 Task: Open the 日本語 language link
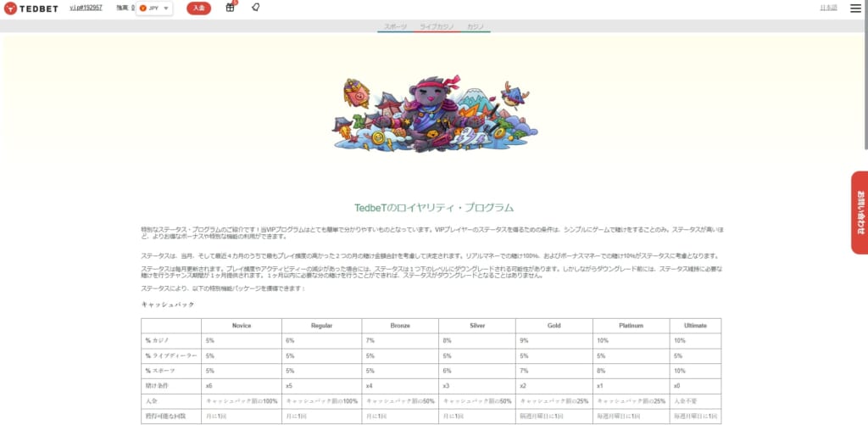click(x=828, y=8)
